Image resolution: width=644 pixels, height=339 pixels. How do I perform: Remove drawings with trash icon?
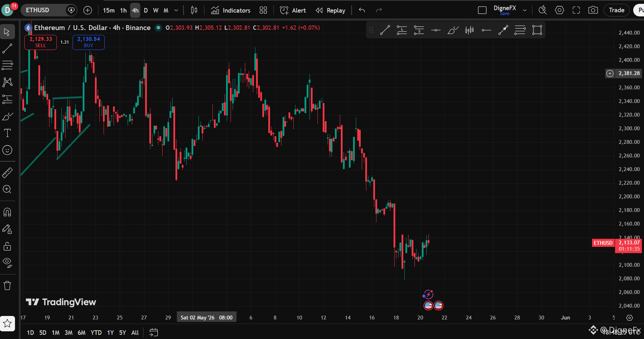(x=7, y=286)
